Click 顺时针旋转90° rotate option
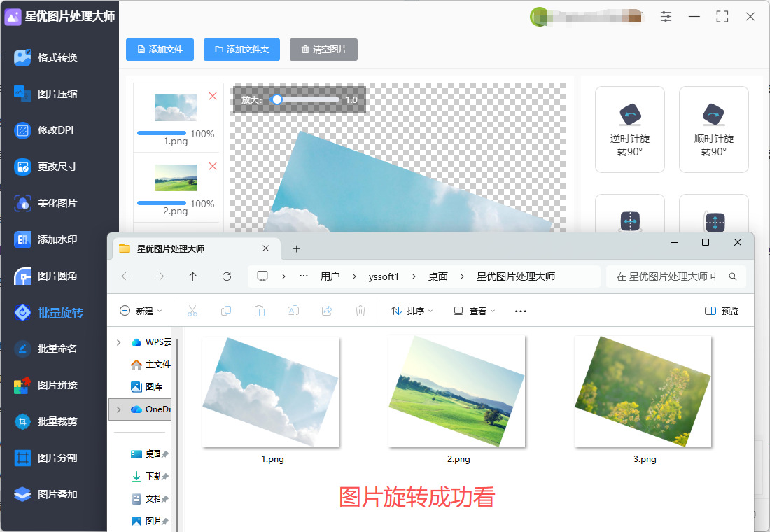This screenshot has height=532, width=770. point(713,129)
